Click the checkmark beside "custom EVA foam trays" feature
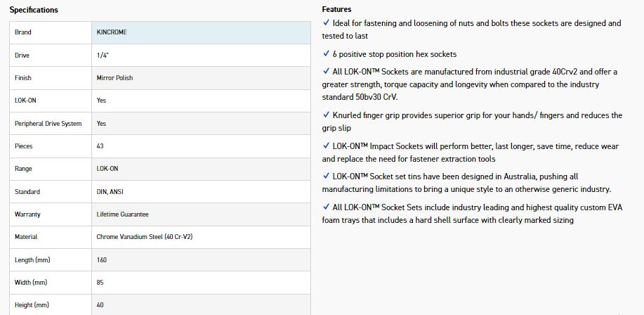The height and width of the screenshot is (315, 644). coord(326,207)
